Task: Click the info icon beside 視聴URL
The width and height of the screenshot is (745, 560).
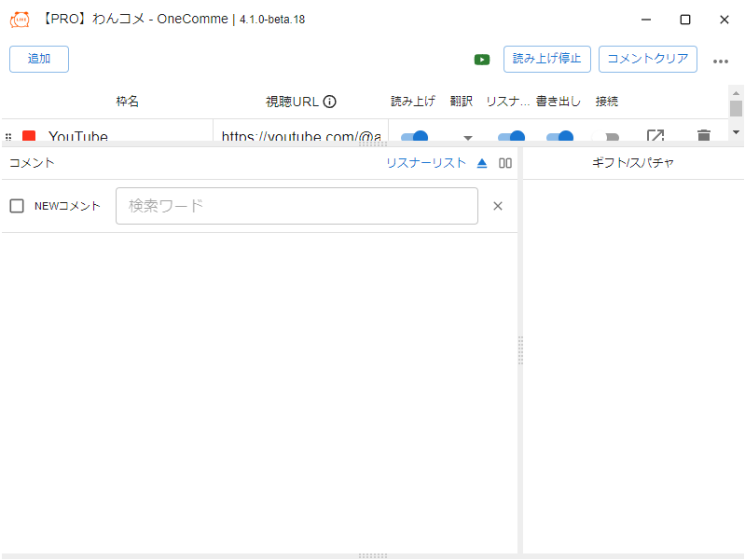Action: [x=329, y=102]
